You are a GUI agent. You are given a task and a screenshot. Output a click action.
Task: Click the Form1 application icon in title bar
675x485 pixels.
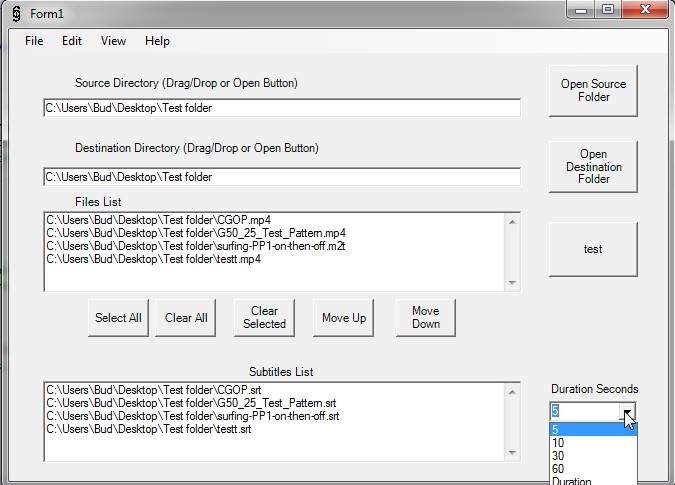[x=16, y=14]
